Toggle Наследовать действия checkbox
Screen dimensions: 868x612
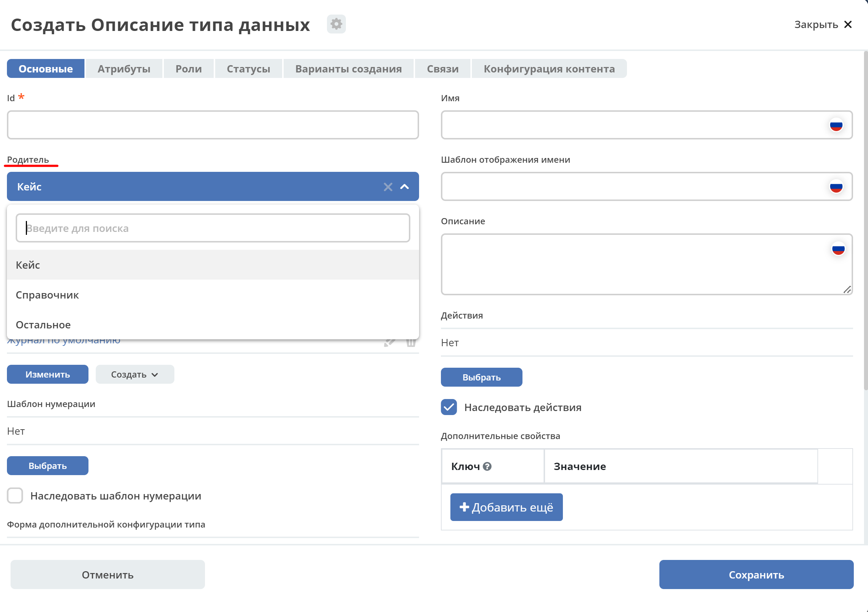pyautogui.click(x=449, y=407)
